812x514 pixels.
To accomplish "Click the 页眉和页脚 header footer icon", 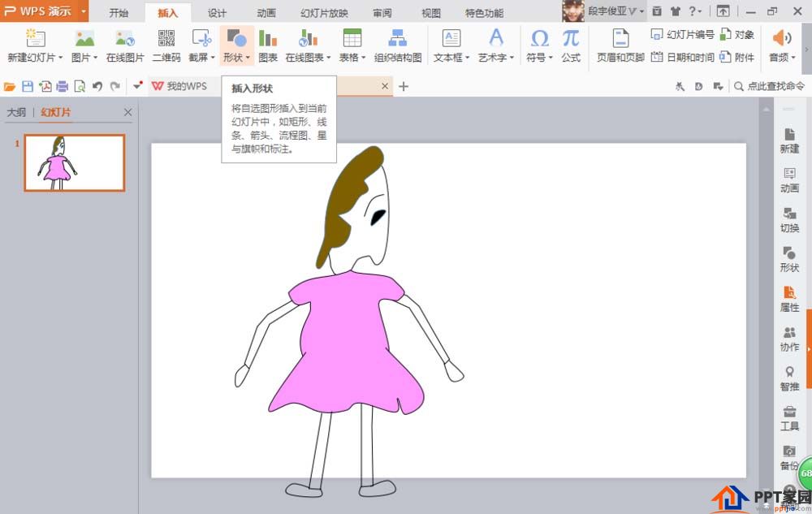I will click(620, 45).
